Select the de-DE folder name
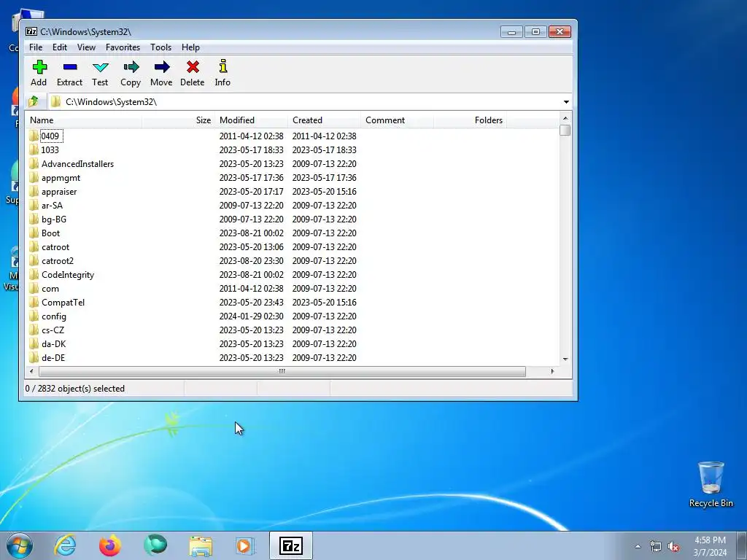 point(53,357)
